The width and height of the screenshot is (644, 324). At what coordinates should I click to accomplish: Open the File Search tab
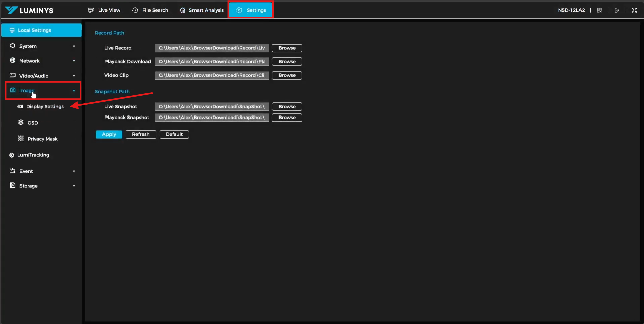pos(150,10)
